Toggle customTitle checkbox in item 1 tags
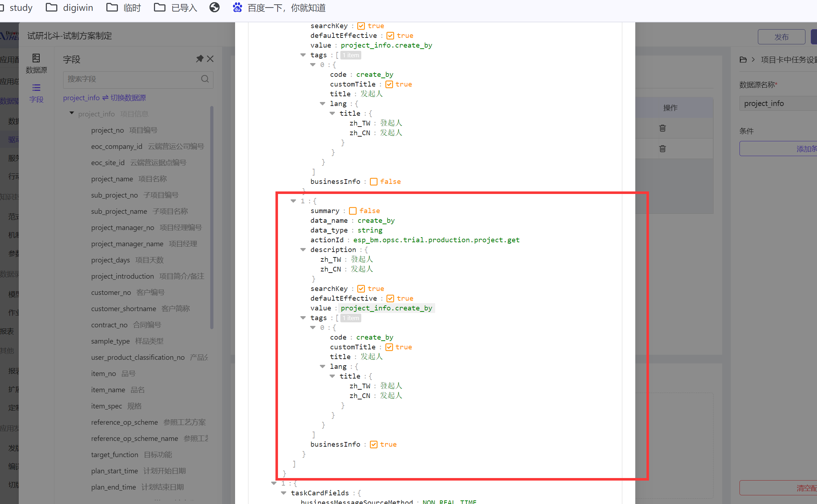 (389, 347)
